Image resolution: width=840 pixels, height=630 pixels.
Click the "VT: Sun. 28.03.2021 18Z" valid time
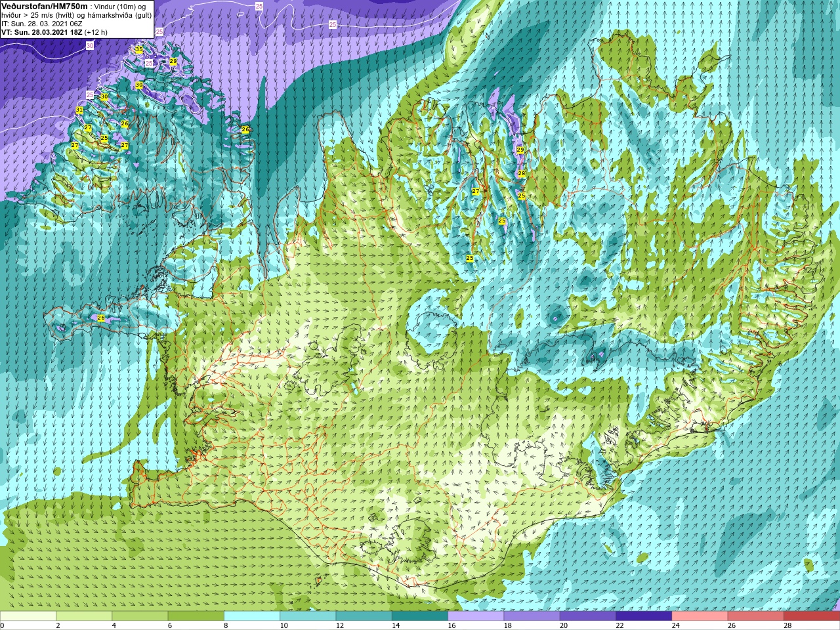(x=41, y=32)
